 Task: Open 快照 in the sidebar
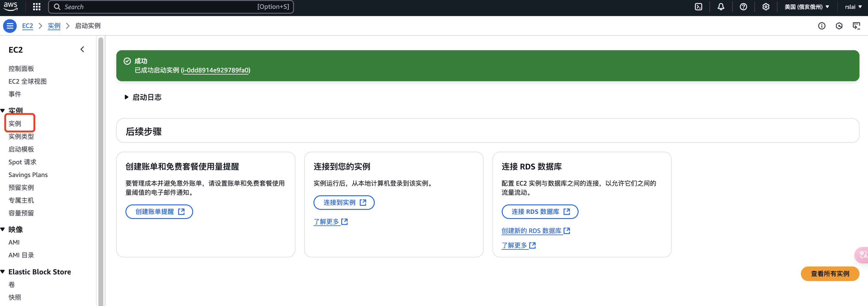coord(15,297)
